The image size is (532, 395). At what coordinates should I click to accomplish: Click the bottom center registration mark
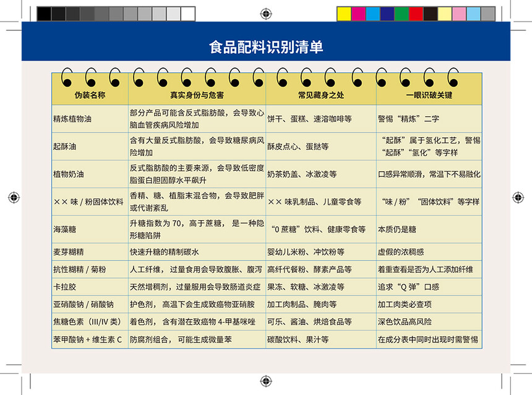[x=265, y=381]
